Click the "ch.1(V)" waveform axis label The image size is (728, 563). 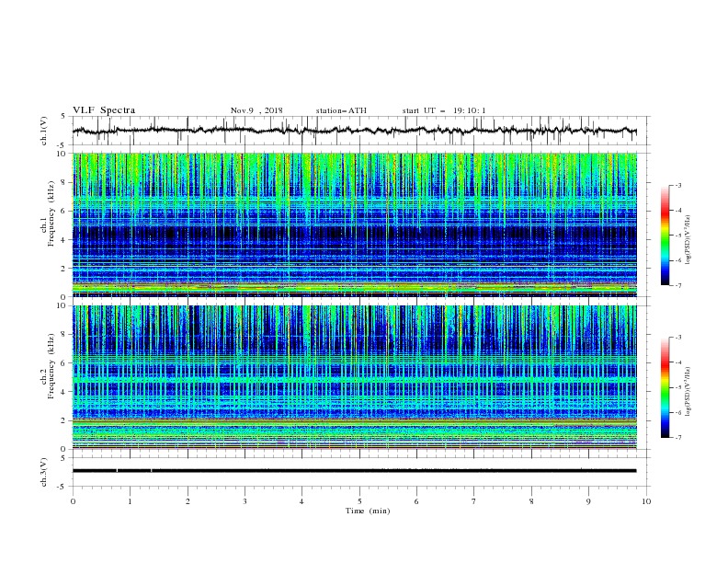44,131
